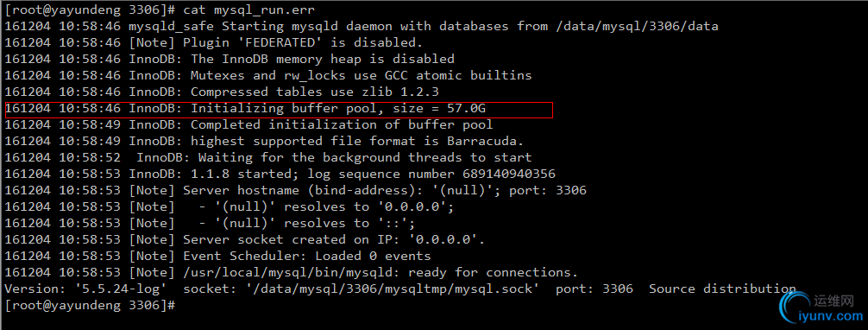Click the 'Server socket created on IP' line
This screenshot has width=868, height=330.
coord(245,239)
